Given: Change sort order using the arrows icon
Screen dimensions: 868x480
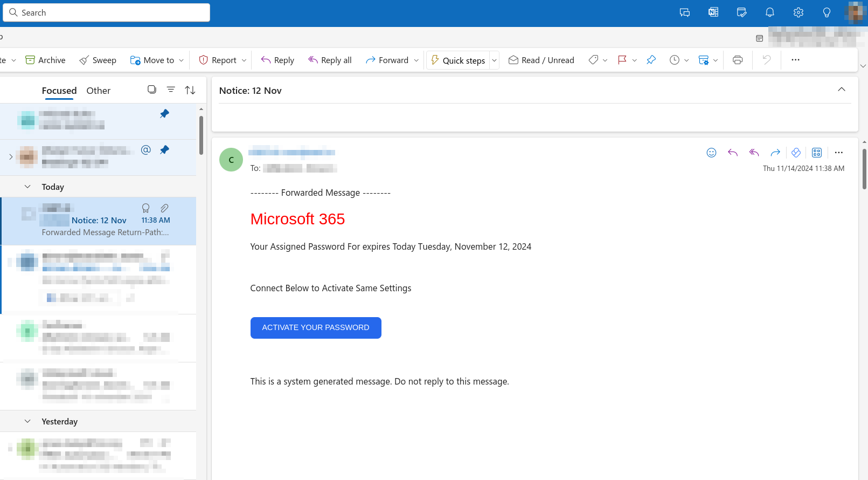Looking at the screenshot, I should 190,90.
